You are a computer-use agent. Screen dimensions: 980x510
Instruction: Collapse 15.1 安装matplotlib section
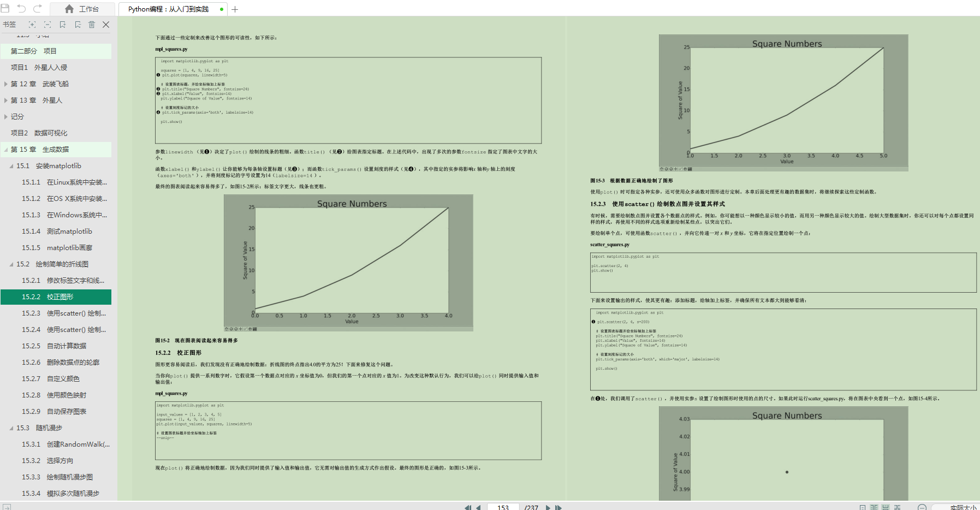tap(11, 165)
